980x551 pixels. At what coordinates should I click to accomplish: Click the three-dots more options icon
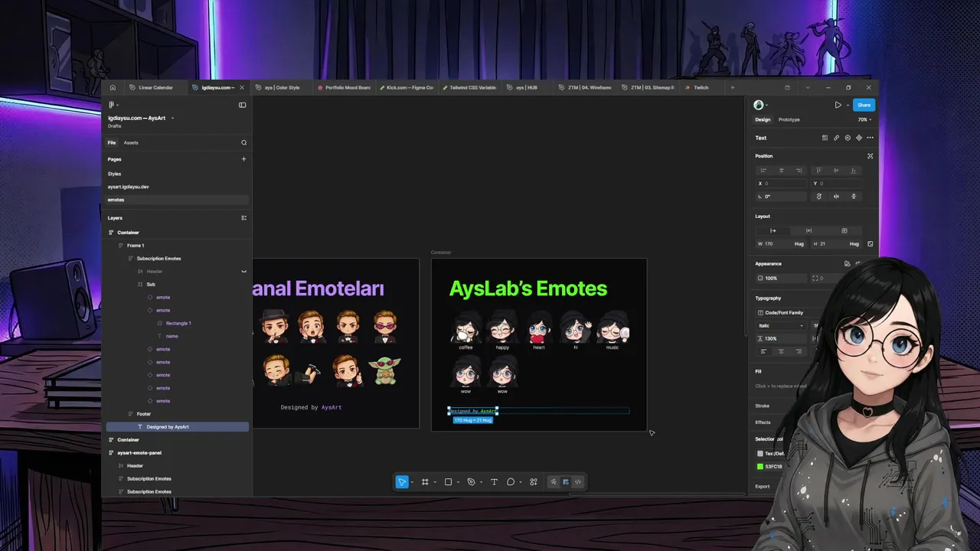870,138
